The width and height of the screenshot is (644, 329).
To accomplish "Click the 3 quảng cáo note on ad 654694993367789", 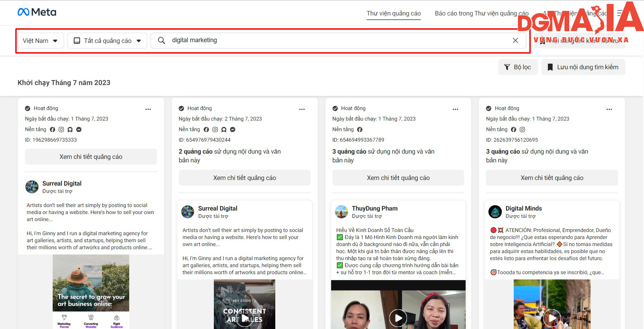I will 383,156.
